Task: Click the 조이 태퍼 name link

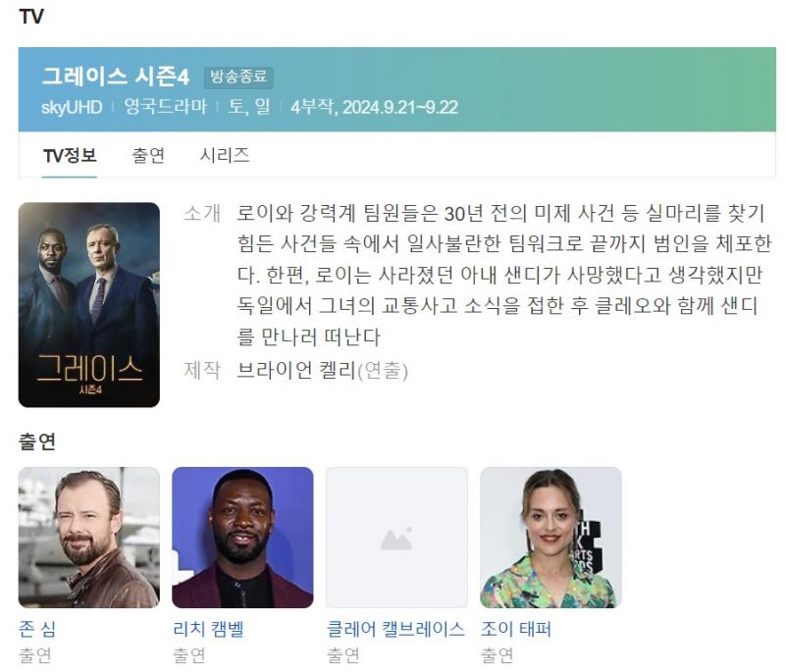Action: [x=516, y=629]
